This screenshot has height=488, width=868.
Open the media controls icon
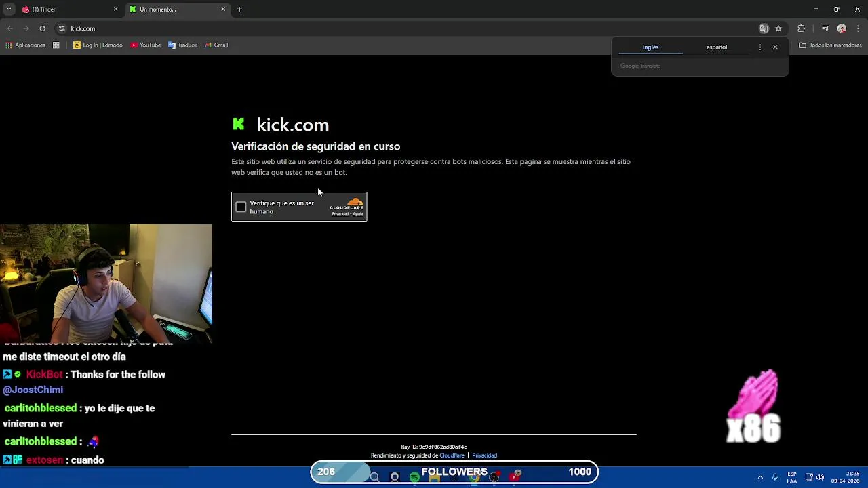pyautogui.click(x=825, y=28)
